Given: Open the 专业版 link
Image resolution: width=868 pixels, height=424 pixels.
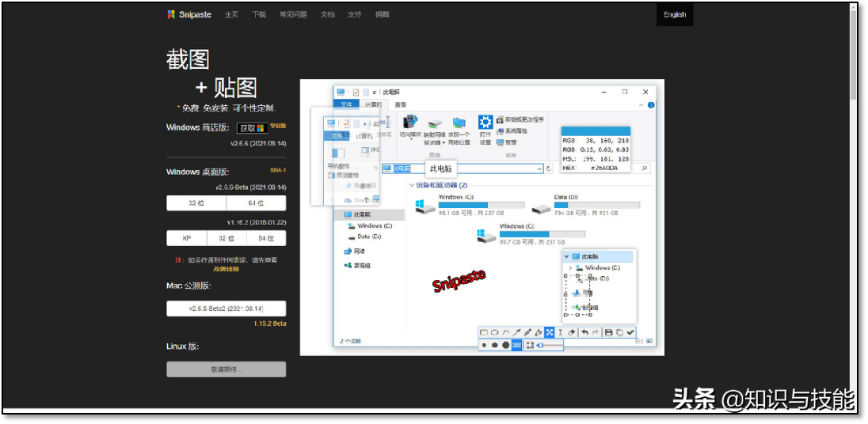Looking at the screenshot, I should coord(278,126).
